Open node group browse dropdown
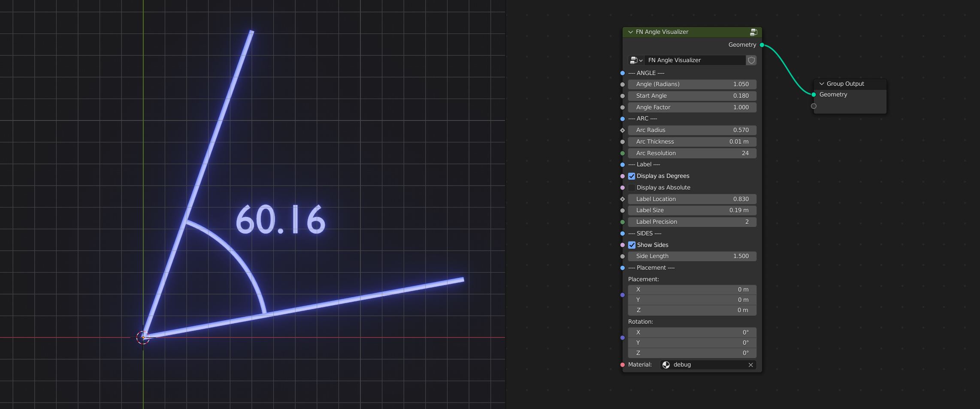The width and height of the screenshot is (980, 409). [636, 60]
